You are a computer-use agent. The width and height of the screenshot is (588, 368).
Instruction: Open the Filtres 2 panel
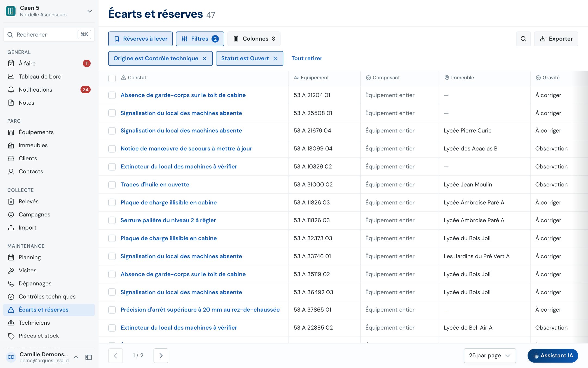[200, 39]
